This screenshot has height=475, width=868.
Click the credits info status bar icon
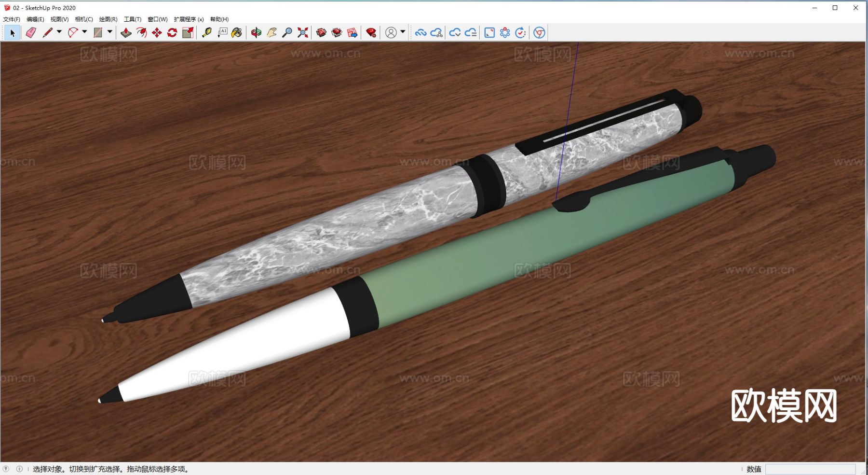(19, 469)
